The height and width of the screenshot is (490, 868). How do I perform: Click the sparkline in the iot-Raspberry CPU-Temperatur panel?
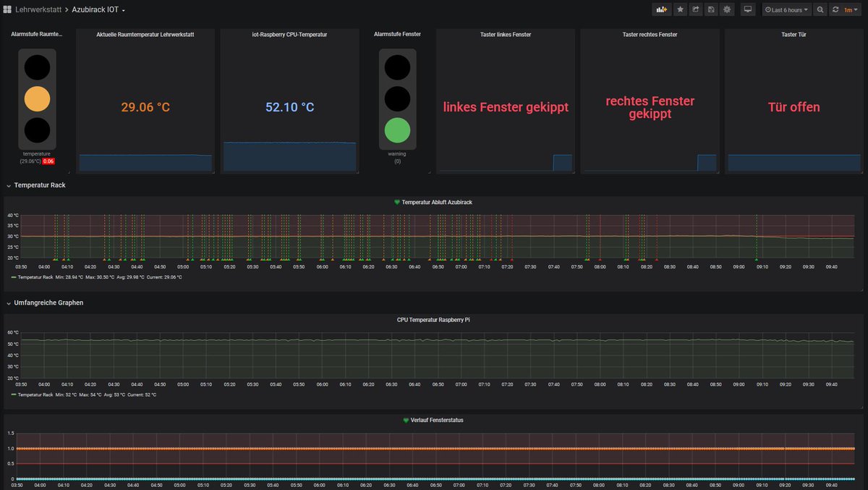coord(289,156)
